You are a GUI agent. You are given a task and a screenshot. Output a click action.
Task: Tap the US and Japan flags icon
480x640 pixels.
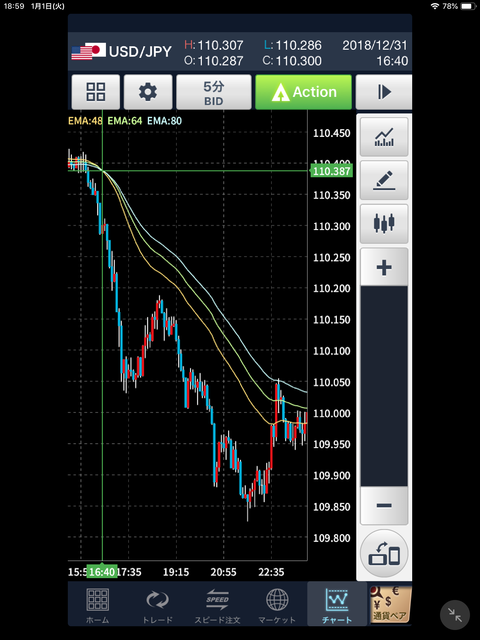pos(89,51)
